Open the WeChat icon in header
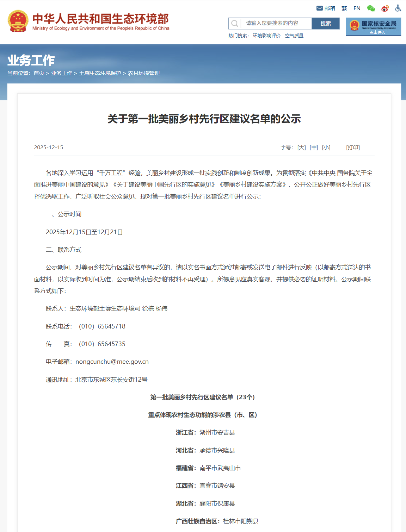This screenshot has height=532, width=406. [371, 8]
